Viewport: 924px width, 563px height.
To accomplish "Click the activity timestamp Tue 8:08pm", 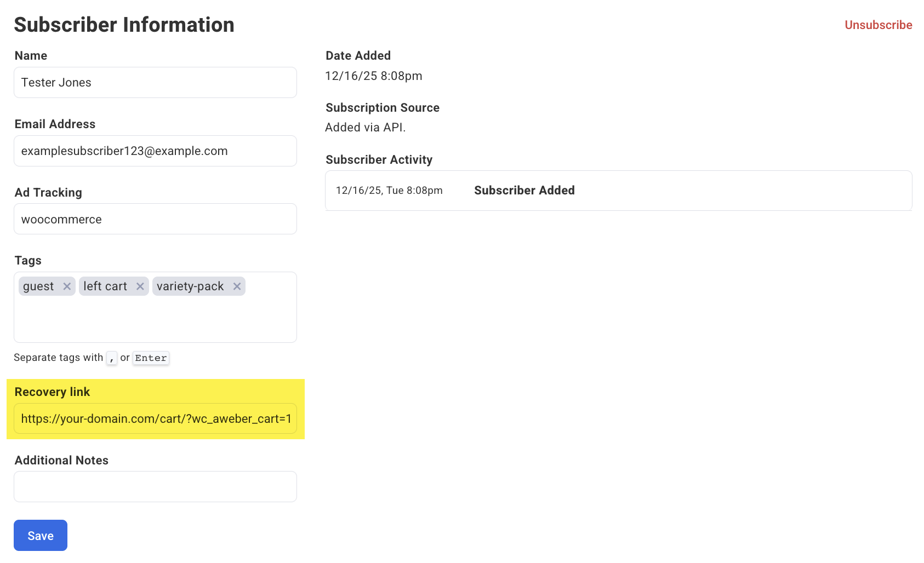I will coord(389,191).
